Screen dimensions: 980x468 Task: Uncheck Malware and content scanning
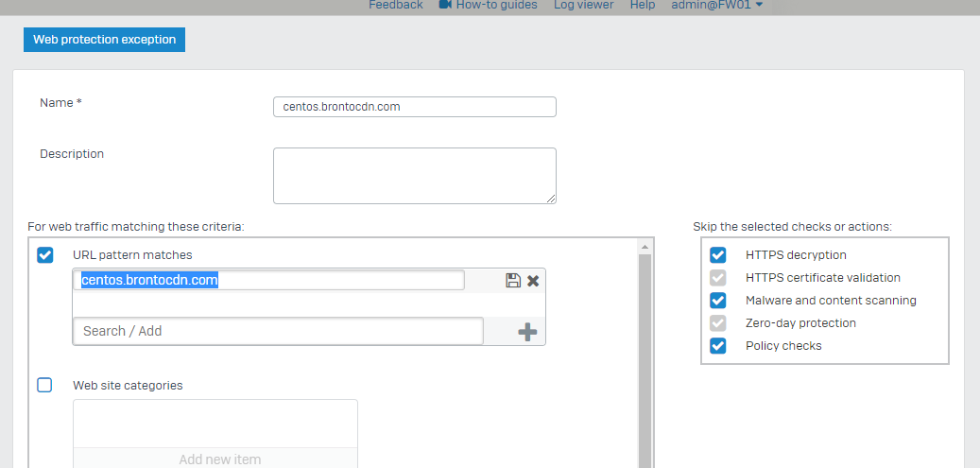[718, 301]
